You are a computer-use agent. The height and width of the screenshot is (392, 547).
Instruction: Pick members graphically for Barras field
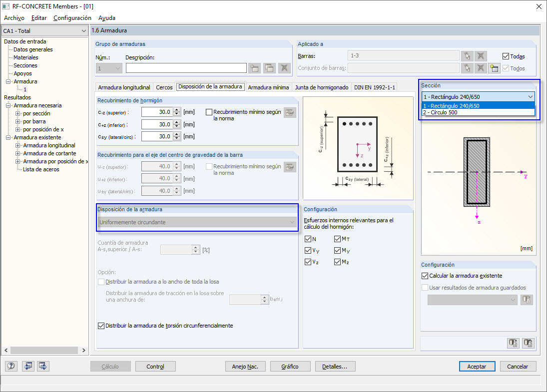click(x=467, y=56)
